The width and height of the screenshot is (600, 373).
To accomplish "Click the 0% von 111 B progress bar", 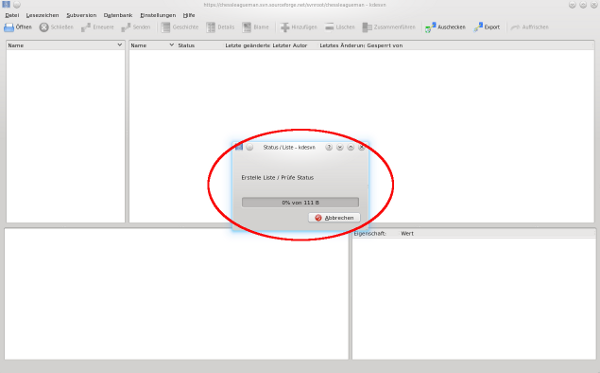I will (300, 202).
